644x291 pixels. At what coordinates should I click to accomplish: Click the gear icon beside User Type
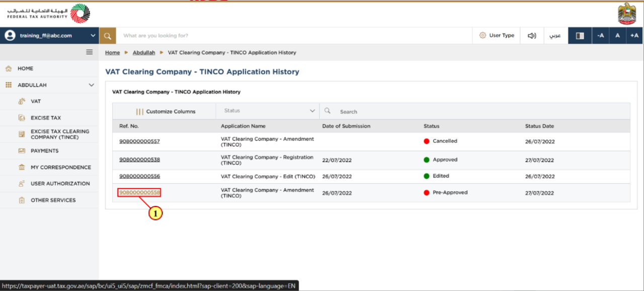click(x=482, y=36)
